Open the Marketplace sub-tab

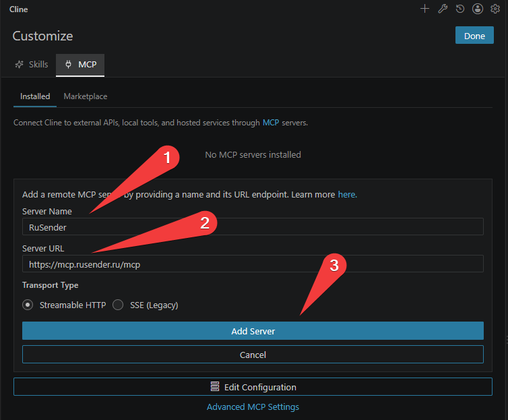86,96
